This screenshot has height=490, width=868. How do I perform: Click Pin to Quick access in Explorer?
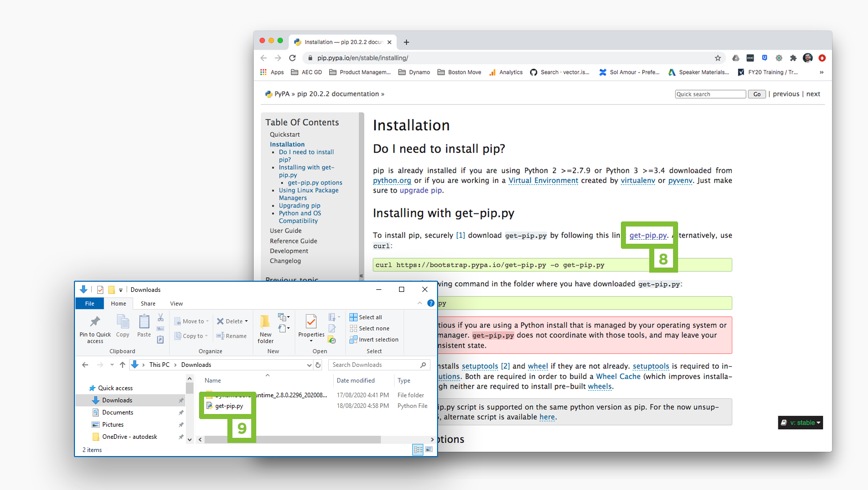[95, 329]
